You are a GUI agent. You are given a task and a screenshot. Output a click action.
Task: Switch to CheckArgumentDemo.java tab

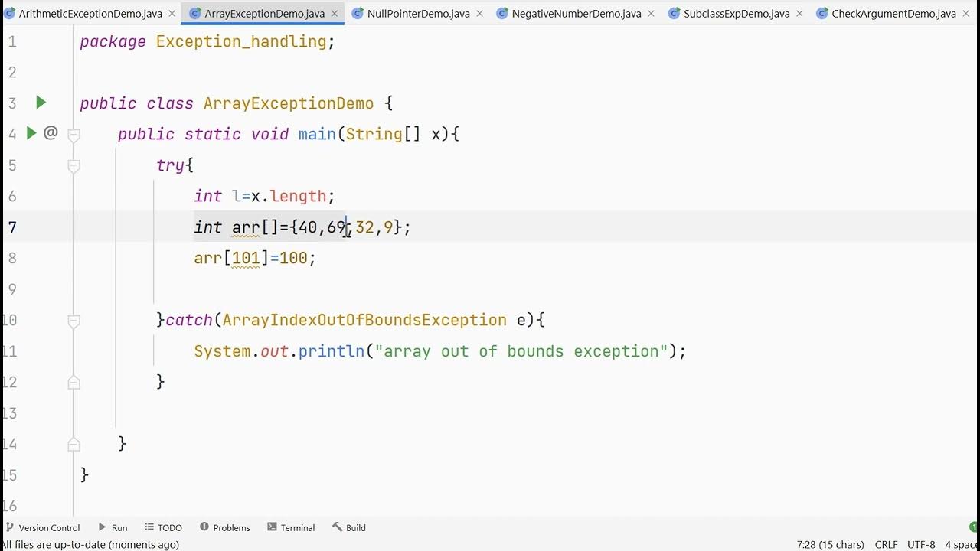click(x=893, y=14)
